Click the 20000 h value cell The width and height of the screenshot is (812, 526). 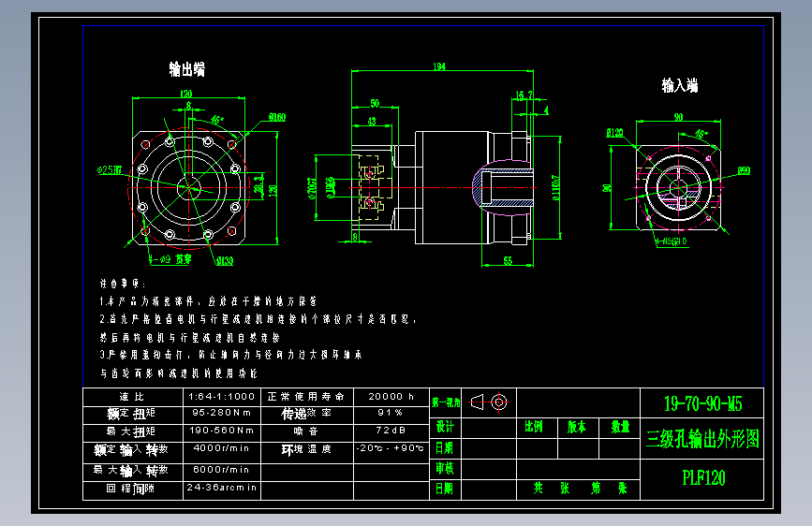[391, 397]
